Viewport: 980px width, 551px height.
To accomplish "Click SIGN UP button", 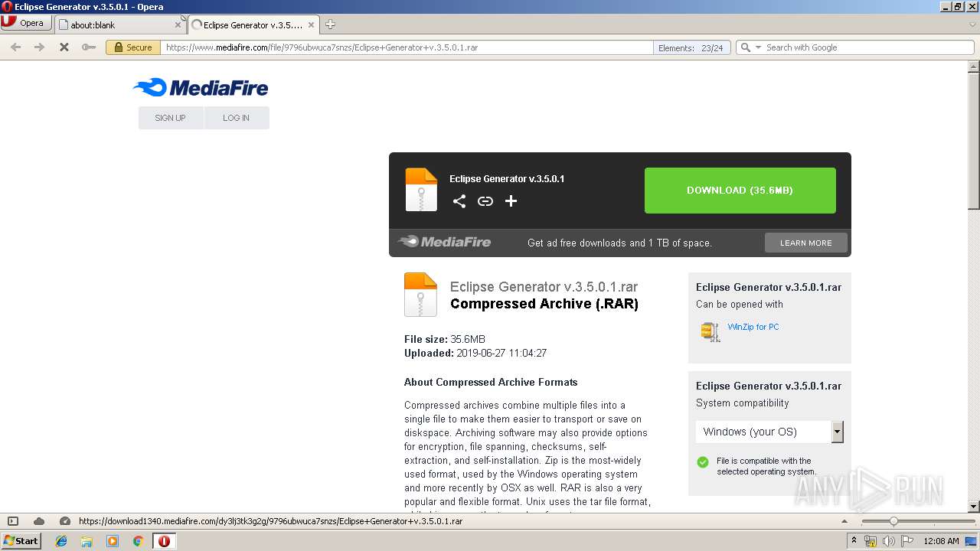I will (x=170, y=118).
